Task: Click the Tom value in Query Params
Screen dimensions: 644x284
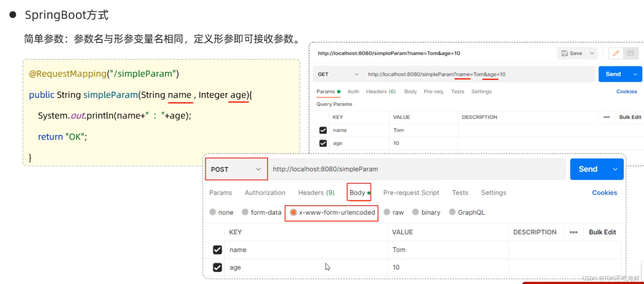Action: (399, 130)
